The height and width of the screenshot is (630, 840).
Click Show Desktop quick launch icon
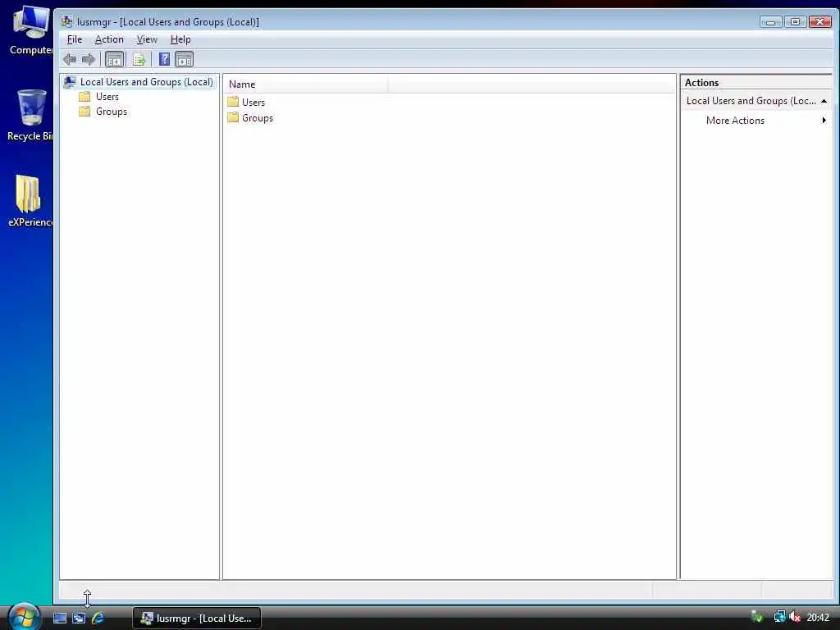(x=60, y=619)
